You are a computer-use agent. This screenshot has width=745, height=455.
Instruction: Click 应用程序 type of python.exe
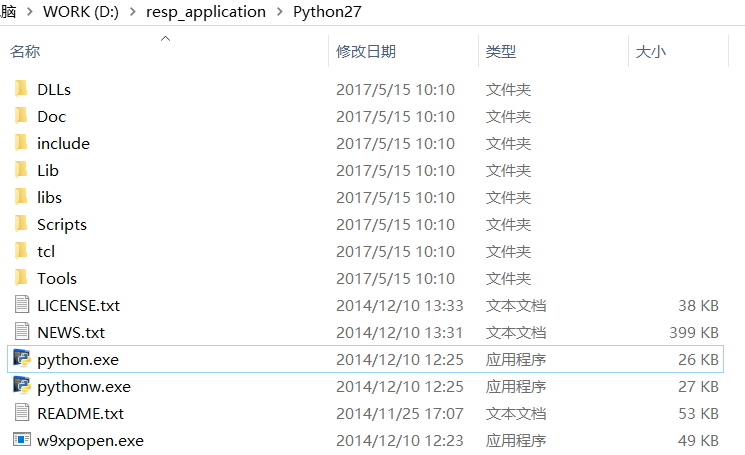click(x=516, y=360)
